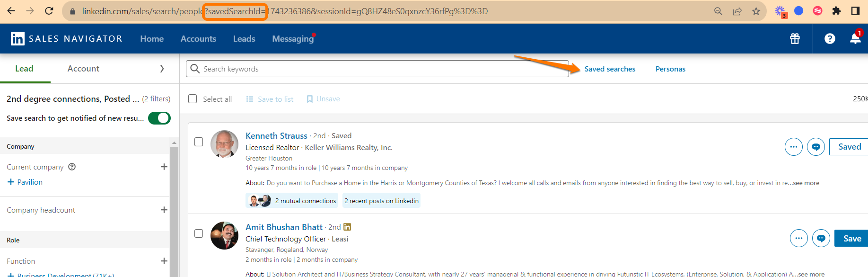This screenshot has height=277, width=868.
Task: Expand the Company headcount filter
Action: [164, 210]
